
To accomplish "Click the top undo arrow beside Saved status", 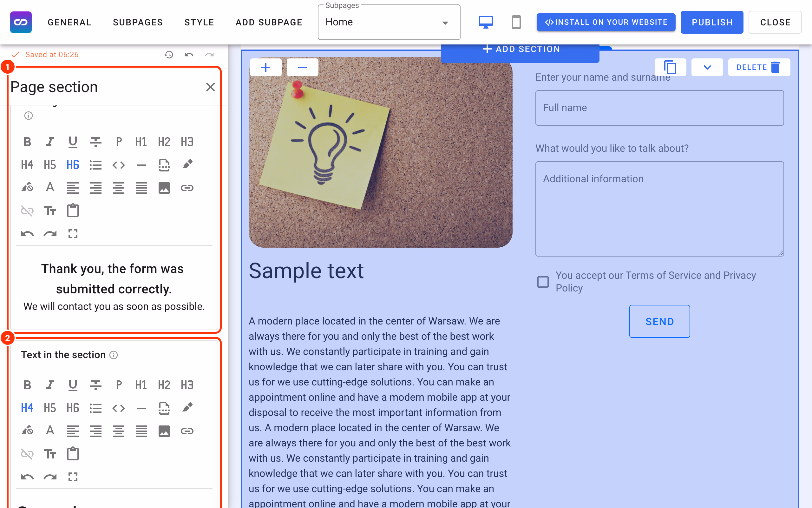I will (x=189, y=55).
